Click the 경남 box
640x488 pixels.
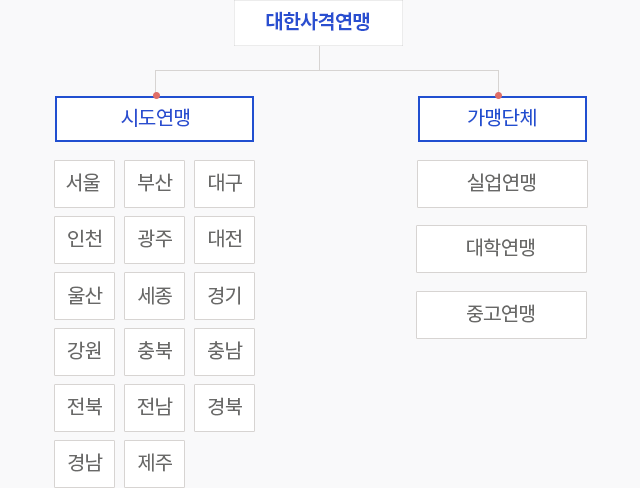(84, 464)
